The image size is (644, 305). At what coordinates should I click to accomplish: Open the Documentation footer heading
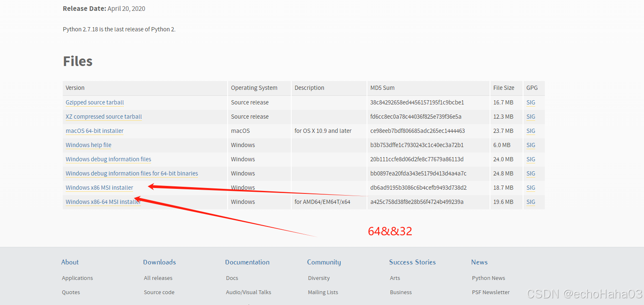[247, 262]
